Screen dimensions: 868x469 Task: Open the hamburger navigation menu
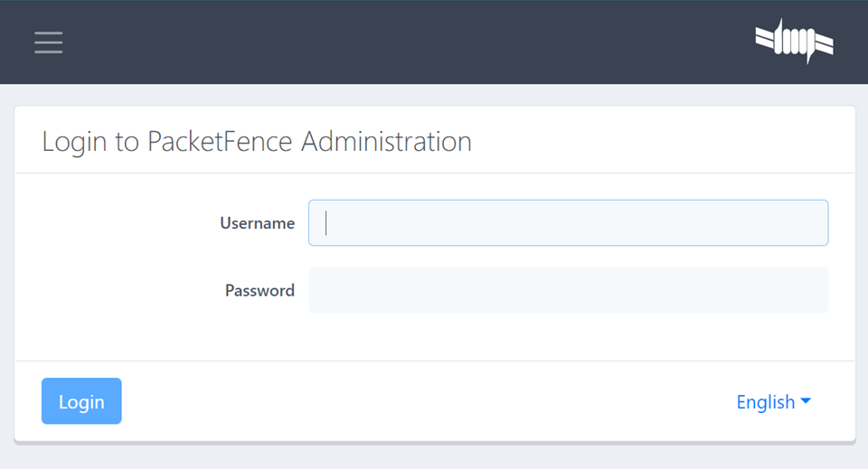point(48,42)
